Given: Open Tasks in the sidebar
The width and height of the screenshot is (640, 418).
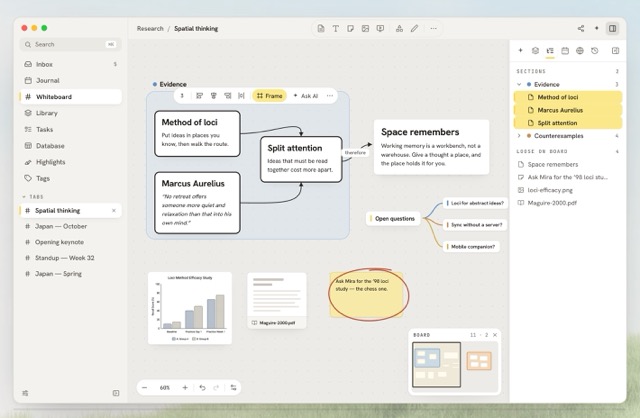Looking at the screenshot, I should pyautogui.click(x=71, y=129).
